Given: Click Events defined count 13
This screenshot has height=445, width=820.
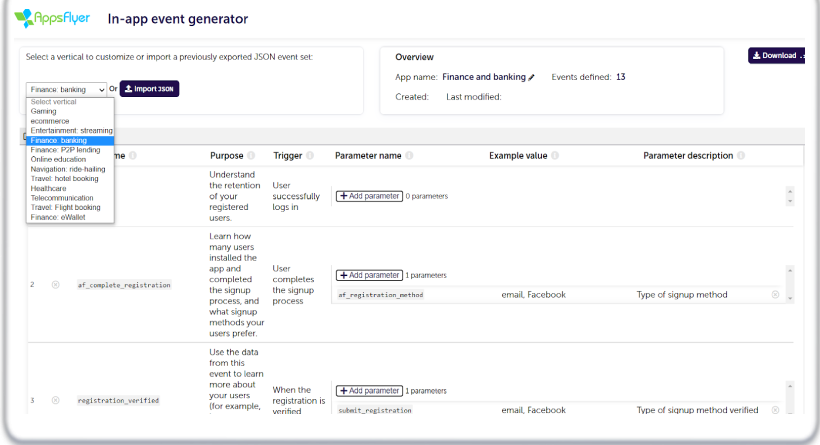Looking at the screenshot, I should (x=620, y=77).
